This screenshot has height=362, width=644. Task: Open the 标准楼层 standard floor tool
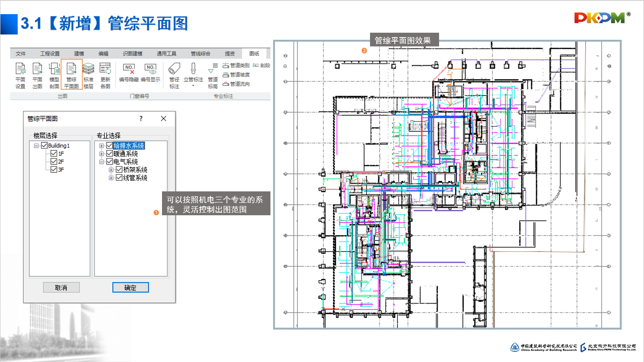[x=89, y=75]
